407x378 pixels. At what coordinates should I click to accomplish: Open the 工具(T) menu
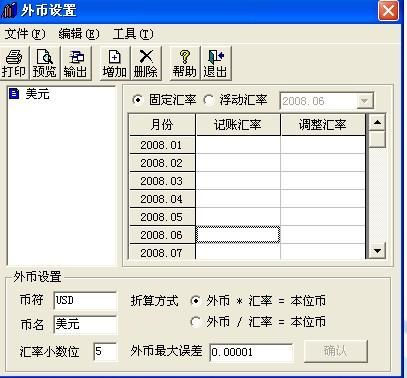coord(133,34)
